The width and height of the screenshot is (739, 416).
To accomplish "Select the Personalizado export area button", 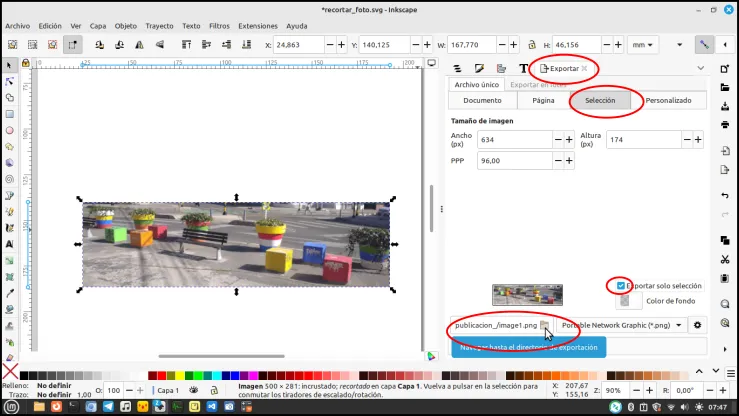I will (x=668, y=100).
